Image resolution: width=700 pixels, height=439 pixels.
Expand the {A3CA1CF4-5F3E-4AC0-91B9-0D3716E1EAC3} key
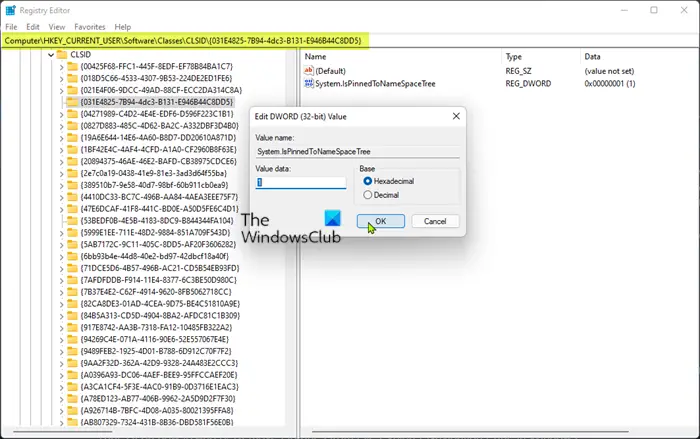[61, 387]
